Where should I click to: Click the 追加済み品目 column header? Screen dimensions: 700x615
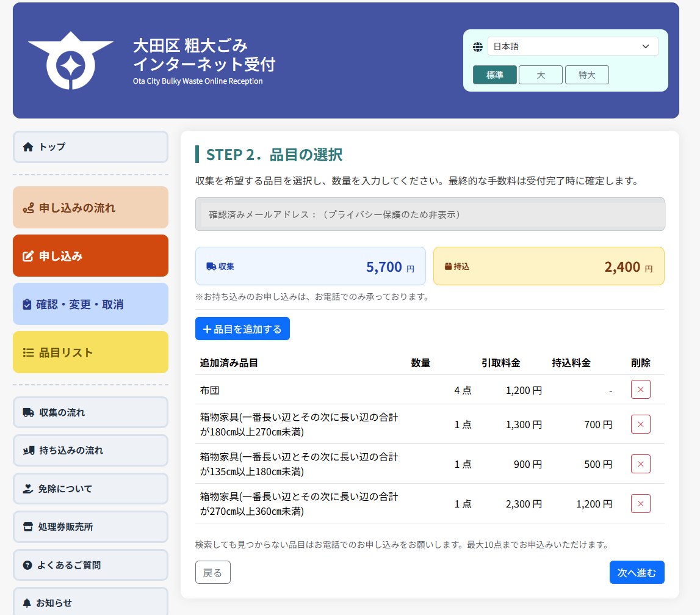pyautogui.click(x=229, y=363)
